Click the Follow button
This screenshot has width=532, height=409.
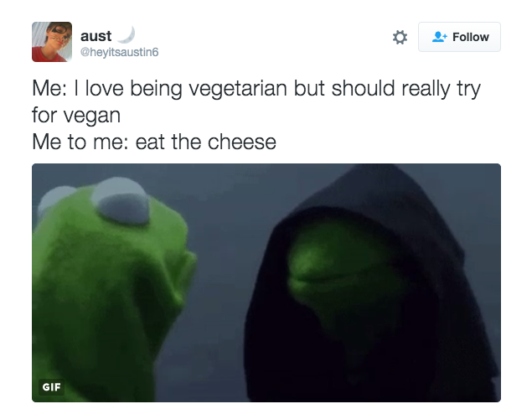coord(459,37)
